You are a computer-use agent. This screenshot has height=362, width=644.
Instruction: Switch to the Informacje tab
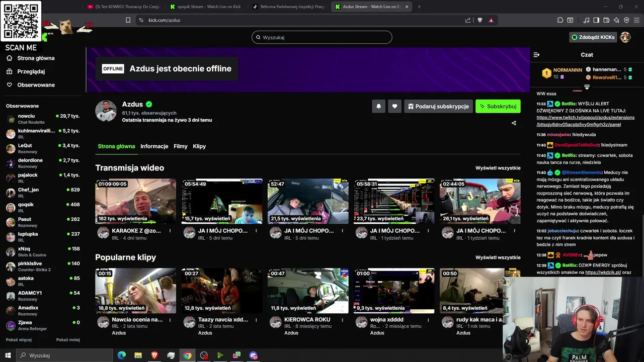(x=154, y=146)
